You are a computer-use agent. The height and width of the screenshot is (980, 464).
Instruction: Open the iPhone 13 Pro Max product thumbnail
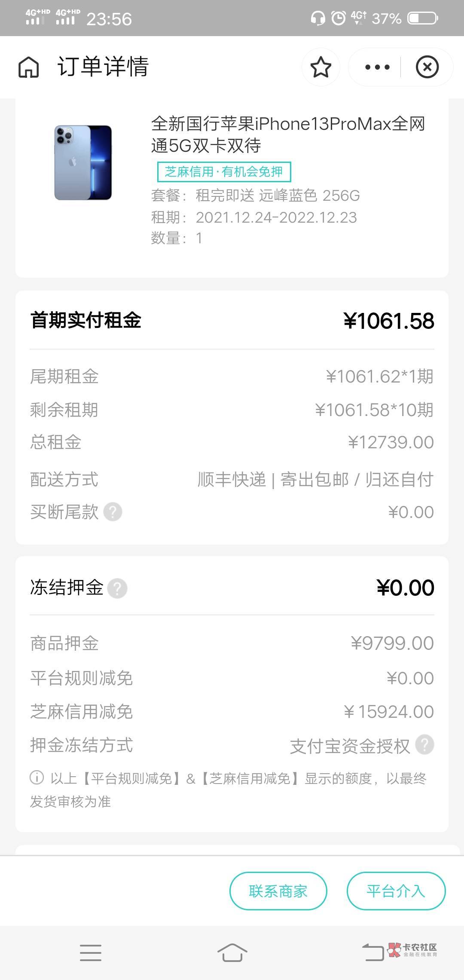tap(83, 162)
